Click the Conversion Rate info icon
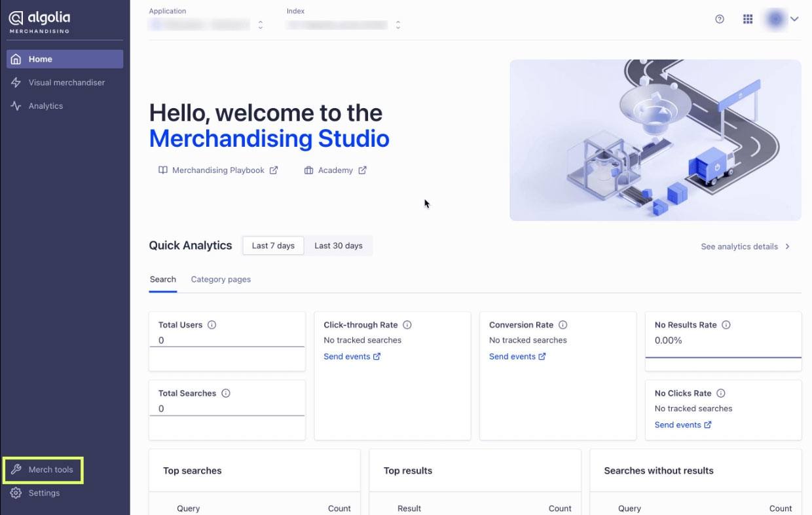The width and height of the screenshot is (812, 515). pos(563,325)
